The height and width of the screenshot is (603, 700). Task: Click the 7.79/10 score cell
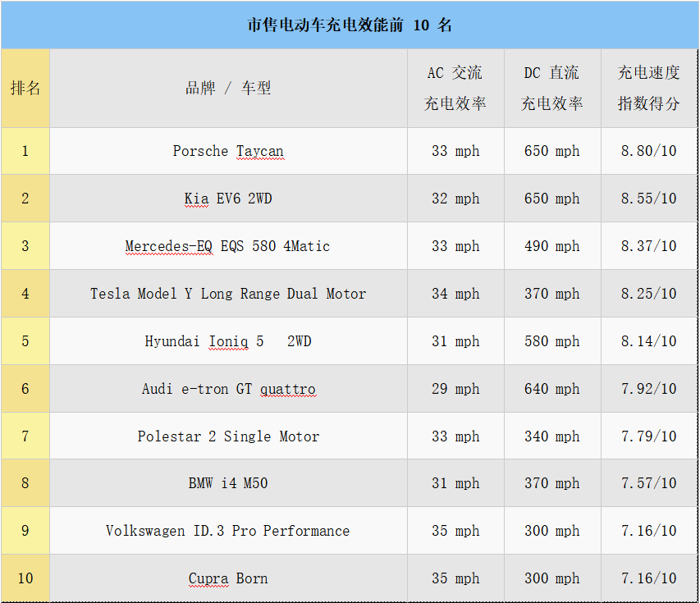(x=649, y=436)
